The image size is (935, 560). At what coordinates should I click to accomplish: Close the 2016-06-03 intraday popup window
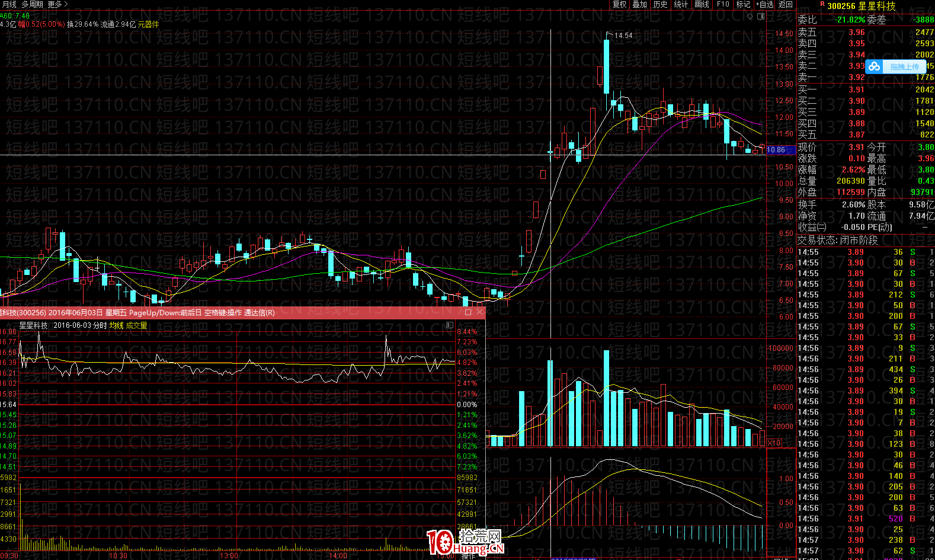pos(479,312)
